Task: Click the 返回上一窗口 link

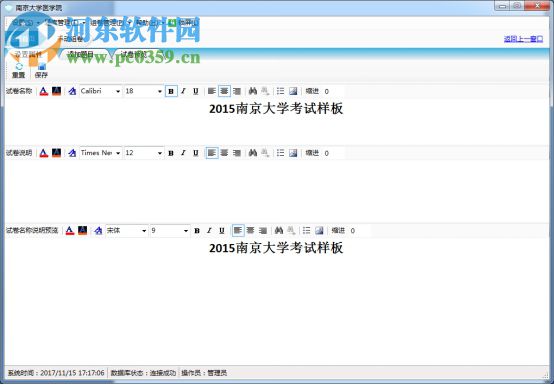Action: (x=523, y=39)
